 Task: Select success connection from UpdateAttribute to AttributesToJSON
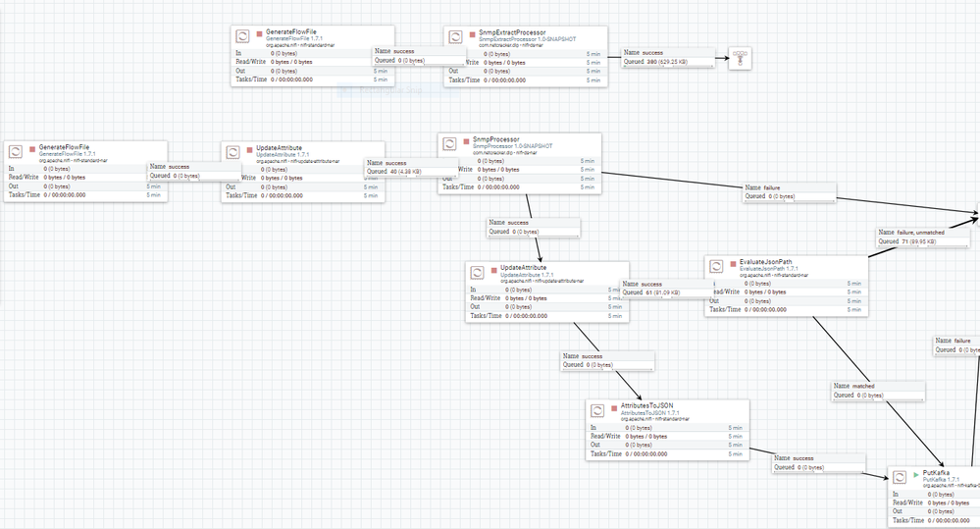tap(607, 361)
